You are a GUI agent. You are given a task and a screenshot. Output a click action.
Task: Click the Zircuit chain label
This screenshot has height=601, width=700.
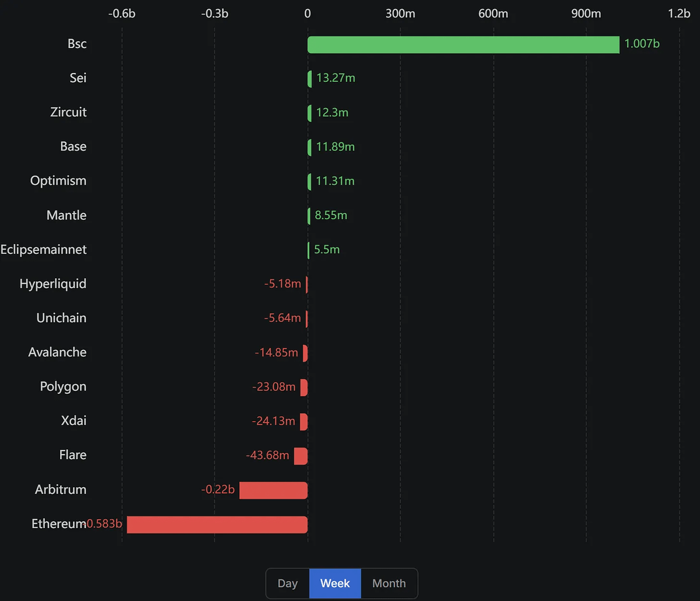68,112
